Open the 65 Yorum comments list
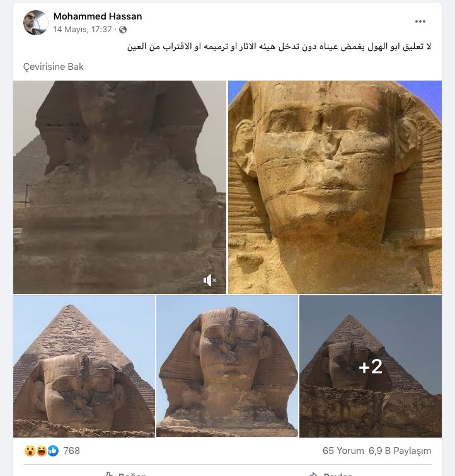The height and width of the screenshot is (476, 455). [343, 451]
